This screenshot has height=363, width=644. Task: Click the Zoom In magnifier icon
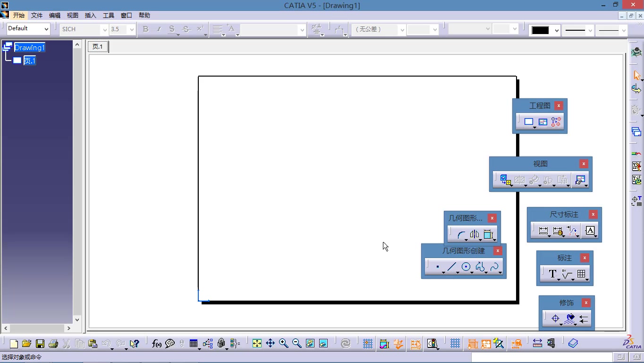283,344
